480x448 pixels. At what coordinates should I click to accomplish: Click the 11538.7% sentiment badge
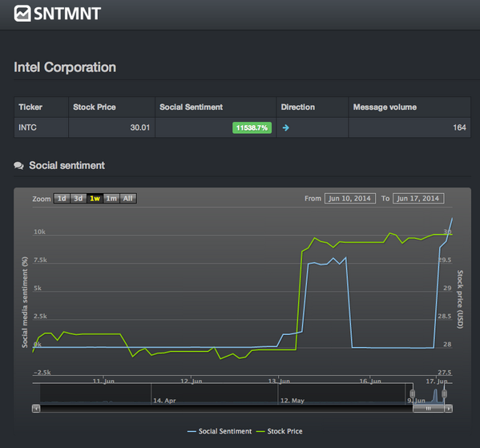(252, 127)
